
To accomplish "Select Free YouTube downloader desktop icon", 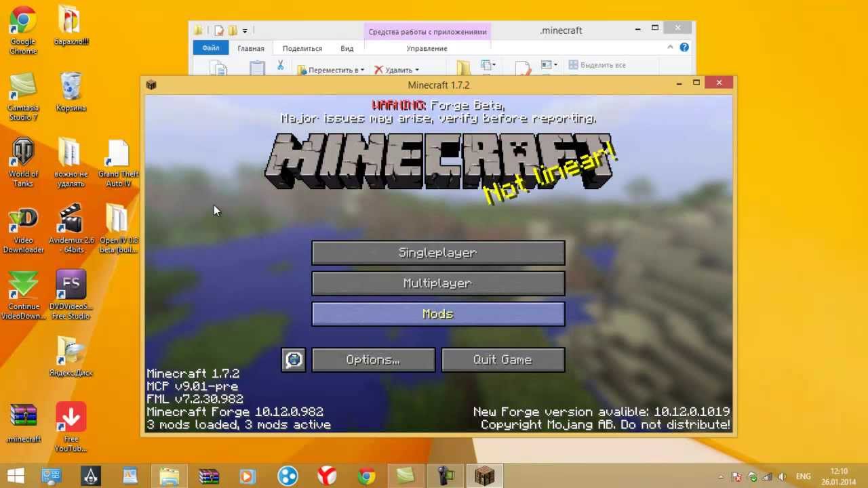I will [x=71, y=427].
